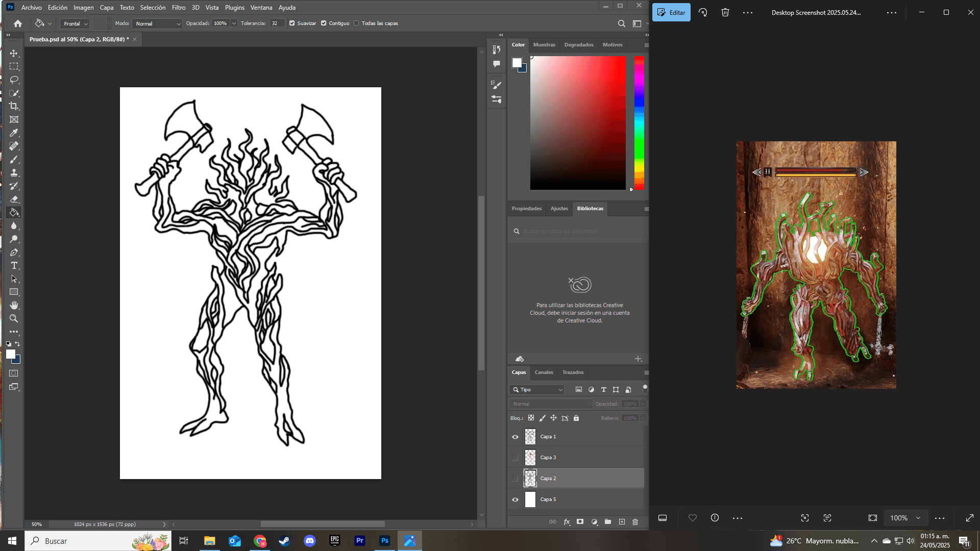Screen dimensions: 980x551
Task: Disable the Contiguo checkbox
Action: click(x=324, y=23)
